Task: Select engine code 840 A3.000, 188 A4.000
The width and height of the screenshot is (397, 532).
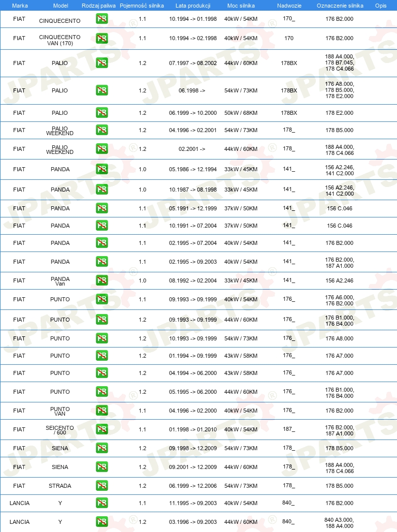Action: pyautogui.click(x=339, y=523)
